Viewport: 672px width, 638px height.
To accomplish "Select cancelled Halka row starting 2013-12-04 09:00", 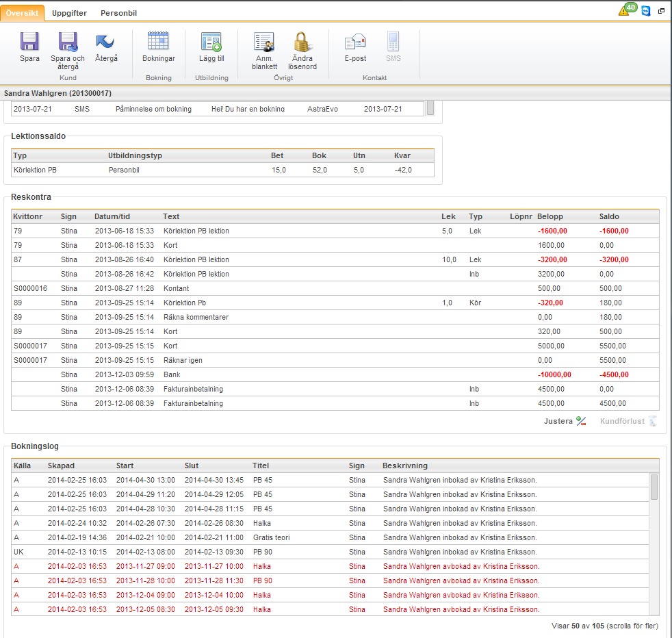I will click(x=330, y=595).
